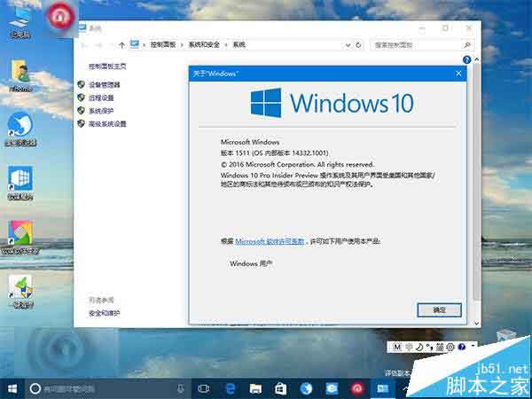Close the 关于 Windows dialog
The image size is (532, 399).
coord(458,74)
